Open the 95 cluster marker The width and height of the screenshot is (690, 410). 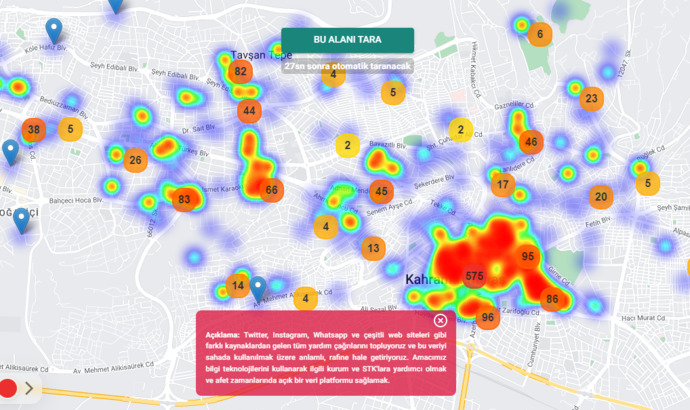pos(528,256)
